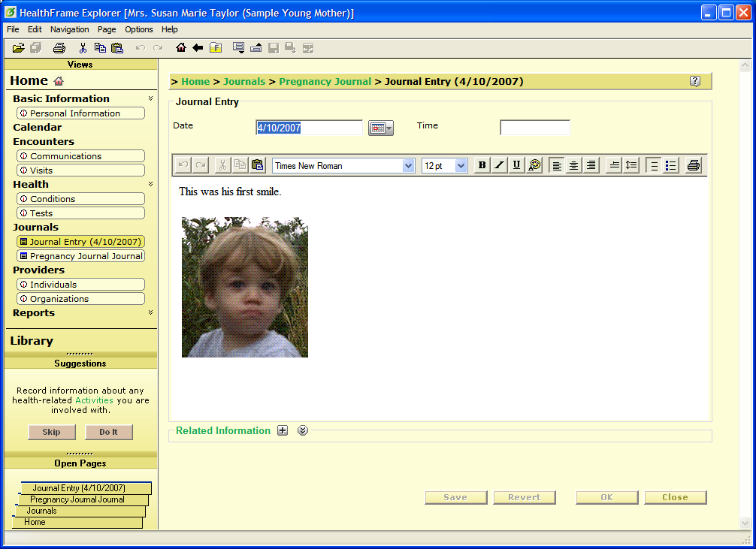Toggle the bulleted list icon
756x549 pixels.
point(671,165)
